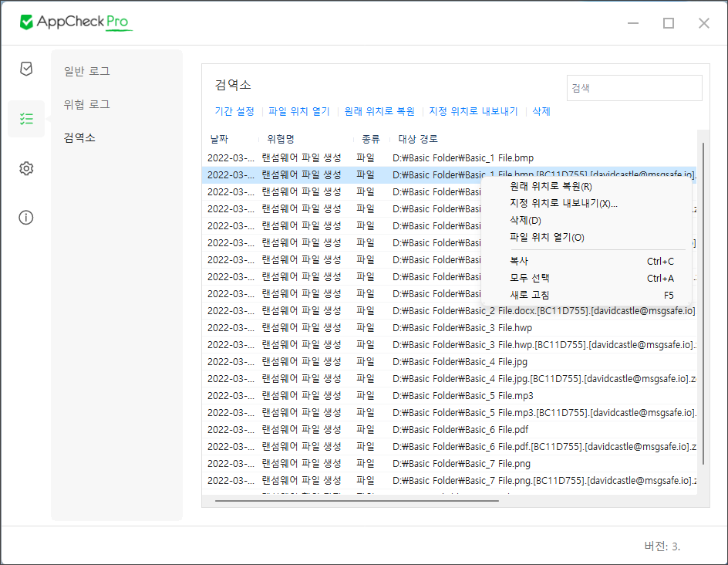This screenshot has height=565, width=728.
Task: Select the log list sidebar icon
Action: click(26, 119)
